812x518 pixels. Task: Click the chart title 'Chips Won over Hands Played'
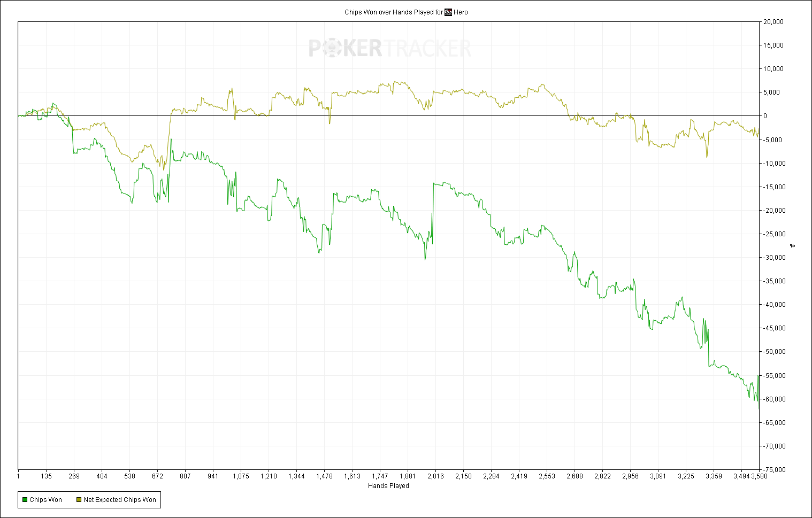[389, 12]
